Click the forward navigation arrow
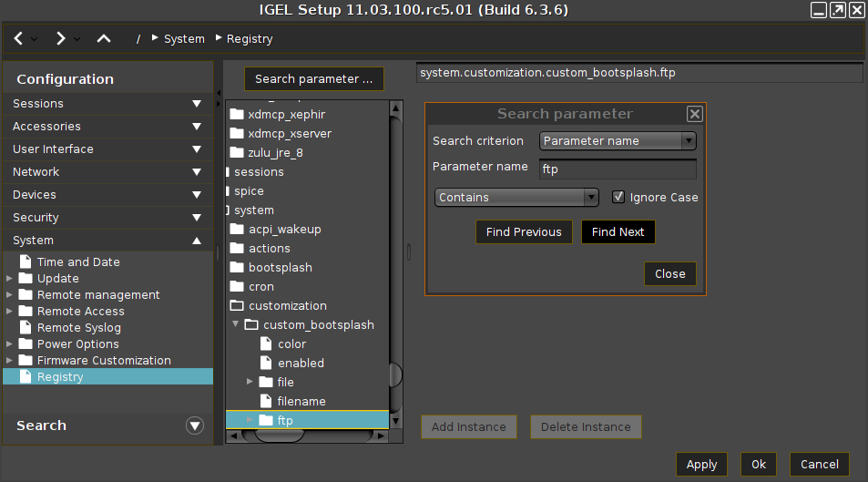The width and height of the screenshot is (868, 482). [60, 38]
